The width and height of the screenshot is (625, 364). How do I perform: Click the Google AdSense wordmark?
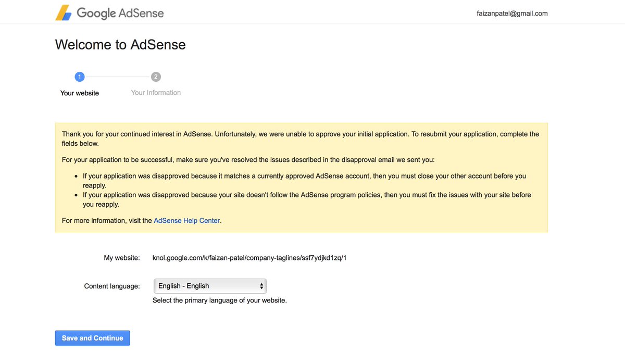tap(120, 13)
